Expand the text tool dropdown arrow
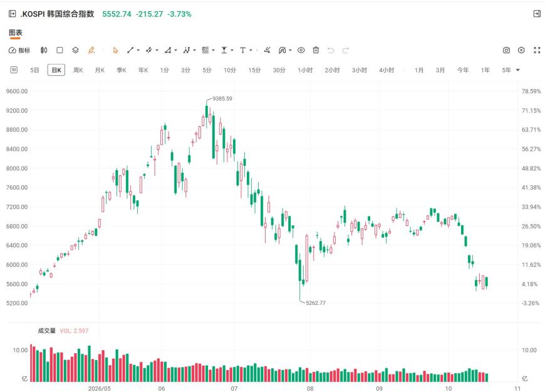Image resolution: width=545 pixels, height=392 pixels. pos(251,50)
